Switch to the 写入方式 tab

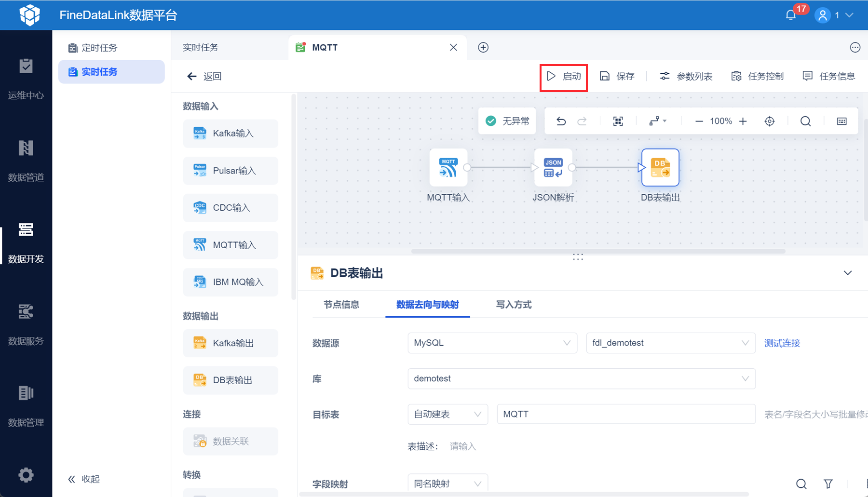(514, 305)
